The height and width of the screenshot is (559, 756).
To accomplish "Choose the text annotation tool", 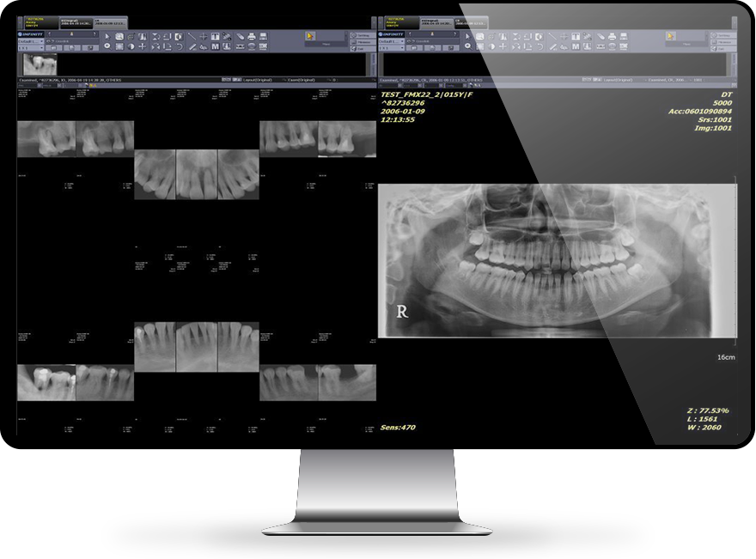I will [216, 37].
